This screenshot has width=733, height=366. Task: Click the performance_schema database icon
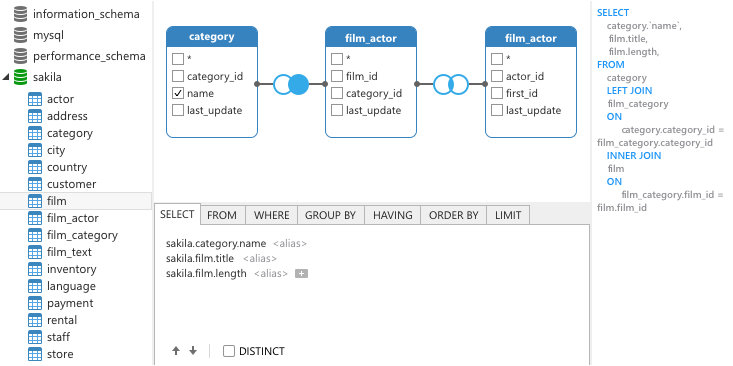click(x=21, y=56)
